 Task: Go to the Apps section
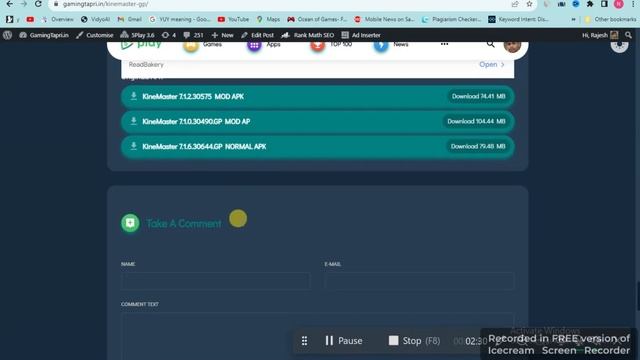[264, 45]
